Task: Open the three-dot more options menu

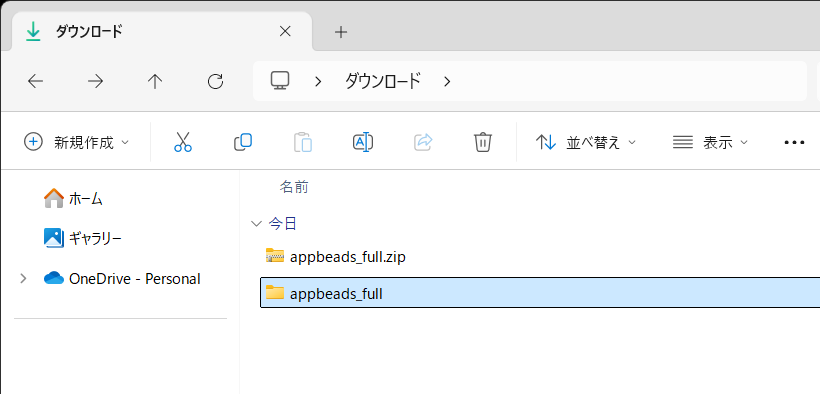Action: (794, 142)
